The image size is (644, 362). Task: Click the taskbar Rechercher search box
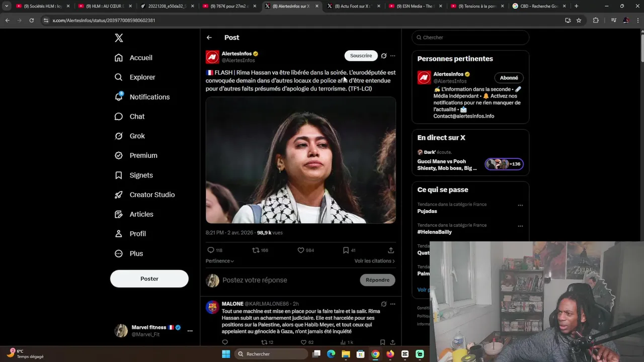pyautogui.click(x=272, y=354)
